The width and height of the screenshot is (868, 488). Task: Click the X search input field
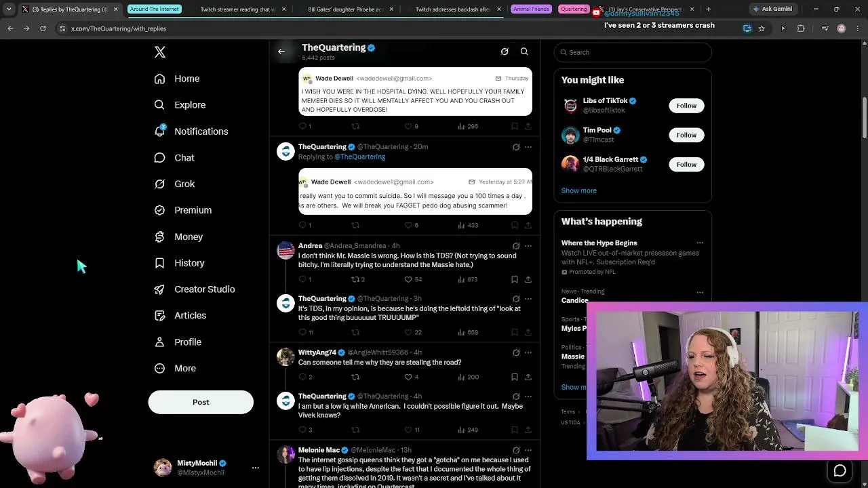[x=633, y=52]
